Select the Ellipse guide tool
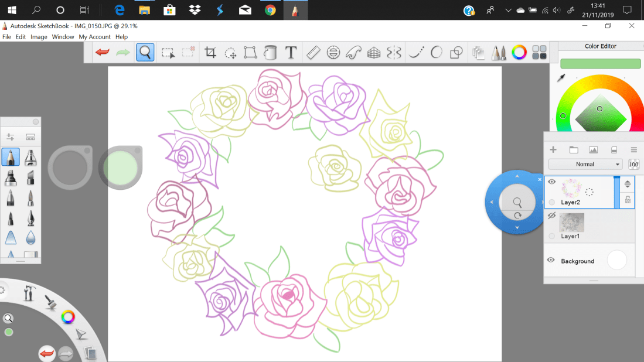This screenshot has height=362, width=644. point(333,52)
